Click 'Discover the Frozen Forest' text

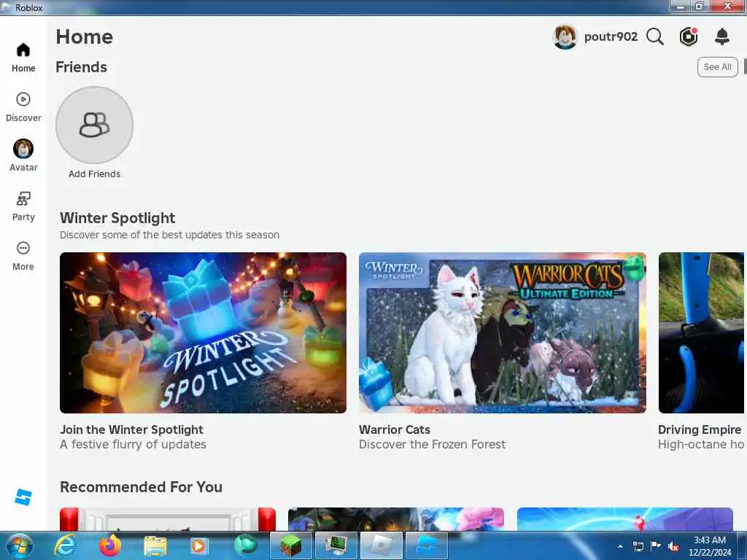click(432, 444)
